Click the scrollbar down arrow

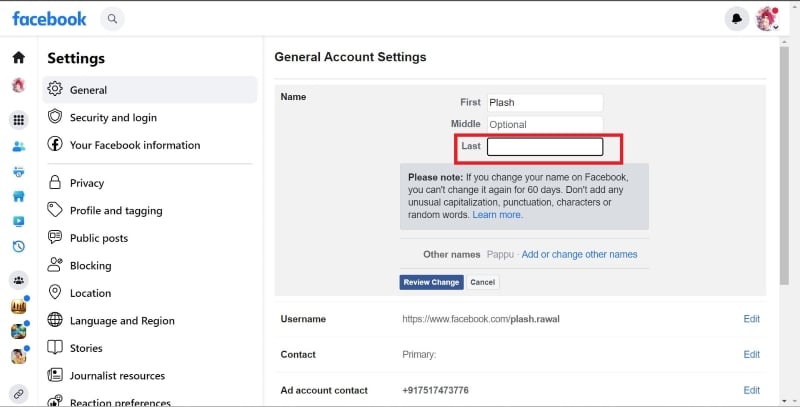pyautogui.click(x=784, y=401)
